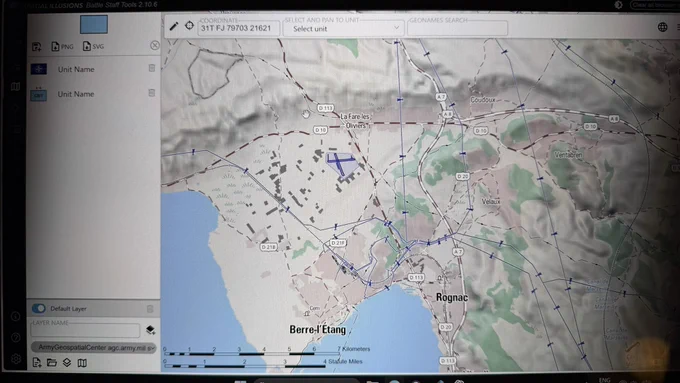Click the folded map icon in bottom toolbar
Viewport: 680px width, 383px height.
[x=82, y=363]
